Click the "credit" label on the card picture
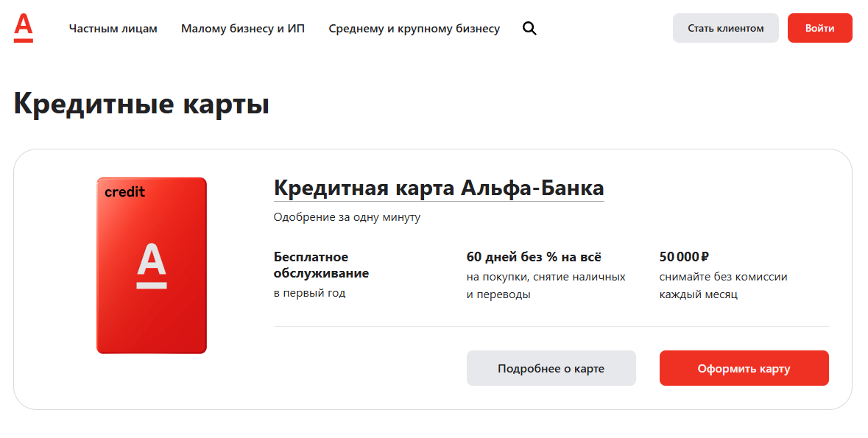 point(125,192)
